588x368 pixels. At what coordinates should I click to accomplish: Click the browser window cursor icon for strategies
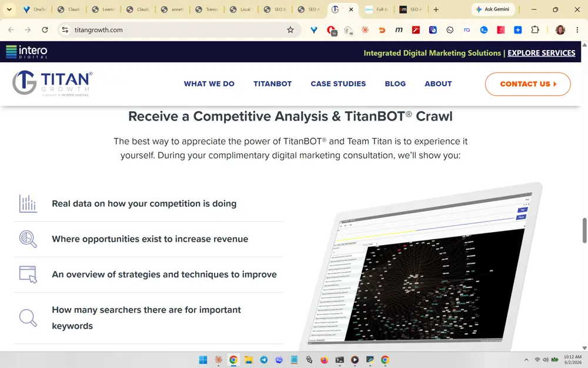[28, 275]
